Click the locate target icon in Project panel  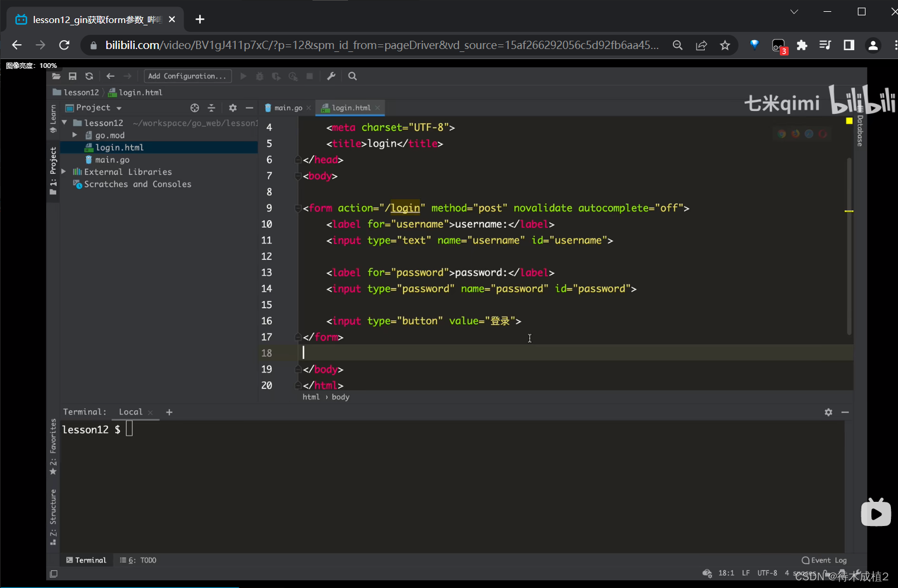tap(195, 108)
